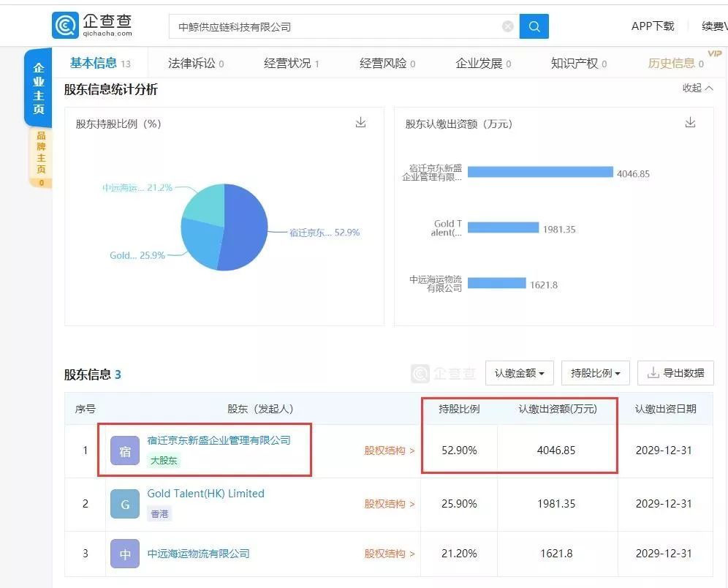This screenshot has width=728, height=588.
Task: Click the Qichacha logo icon
Action: click(x=65, y=26)
